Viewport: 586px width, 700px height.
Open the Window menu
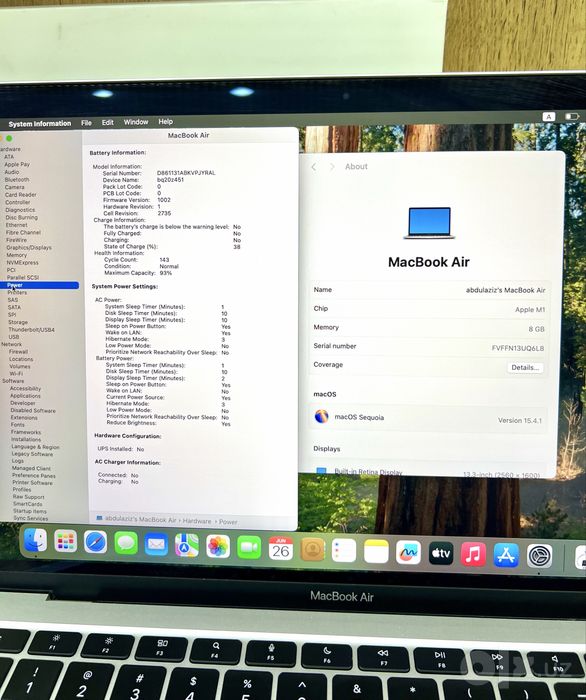coord(136,122)
